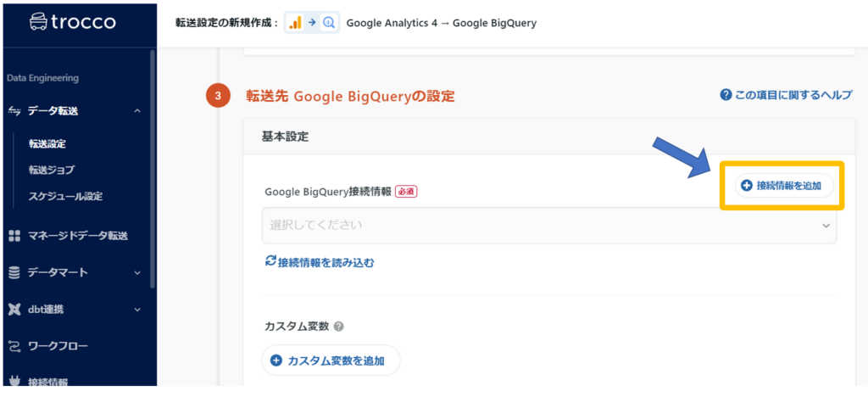The width and height of the screenshot is (868, 397).
Task: Click the Google BigQuery destination icon
Action: coord(329,23)
